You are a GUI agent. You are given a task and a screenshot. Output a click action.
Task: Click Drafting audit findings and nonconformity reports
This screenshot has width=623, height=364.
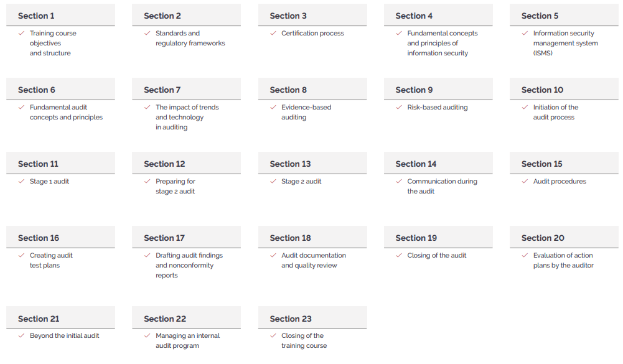[x=189, y=265]
